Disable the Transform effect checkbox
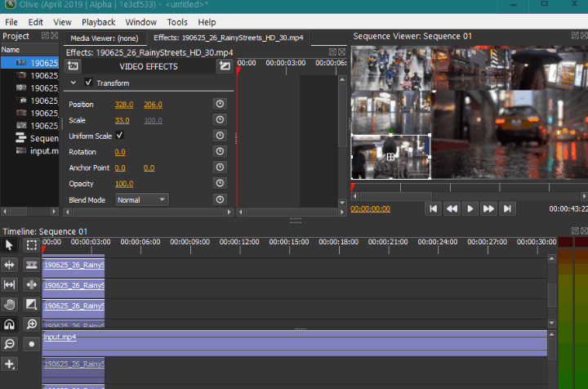Image resolution: width=588 pixels, height=389 pixels. click(x=88, y=83)
